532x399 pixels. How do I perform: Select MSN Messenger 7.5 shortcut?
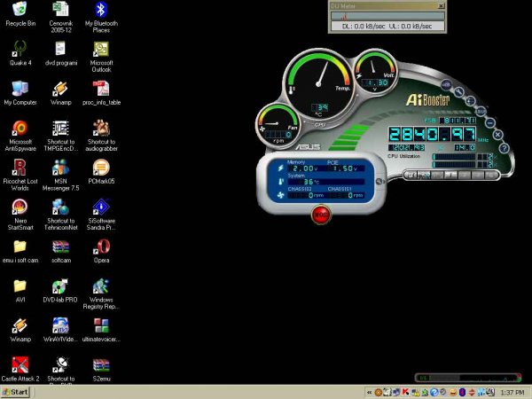(x=61, y=175)
